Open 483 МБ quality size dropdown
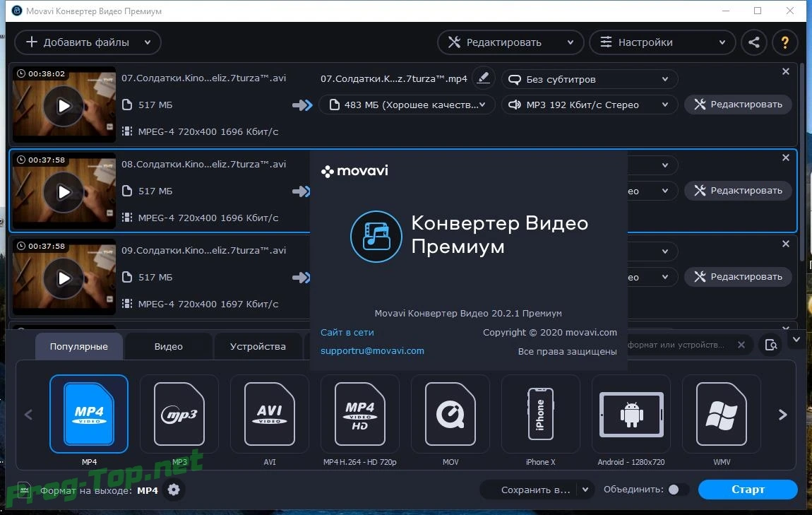This screenshot has height=515, width=812. [407, 105]
